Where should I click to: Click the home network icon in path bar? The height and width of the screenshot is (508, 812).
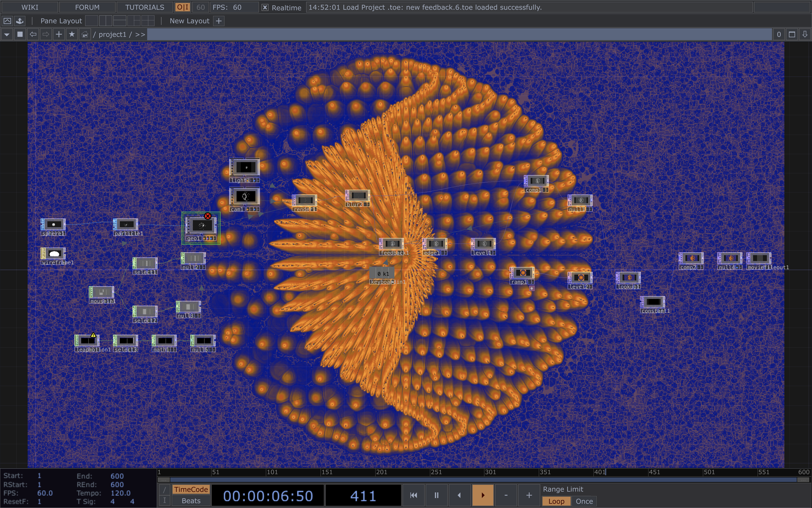tap(85, 34)
